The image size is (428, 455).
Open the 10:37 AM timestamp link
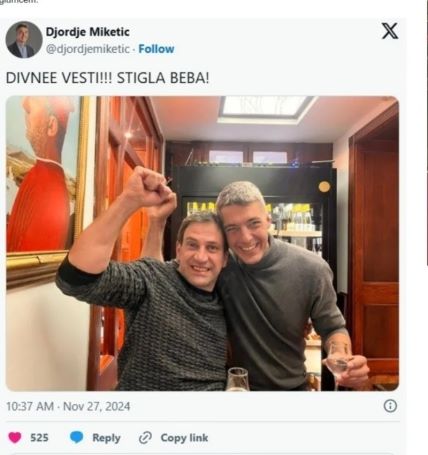click(30, 406)
